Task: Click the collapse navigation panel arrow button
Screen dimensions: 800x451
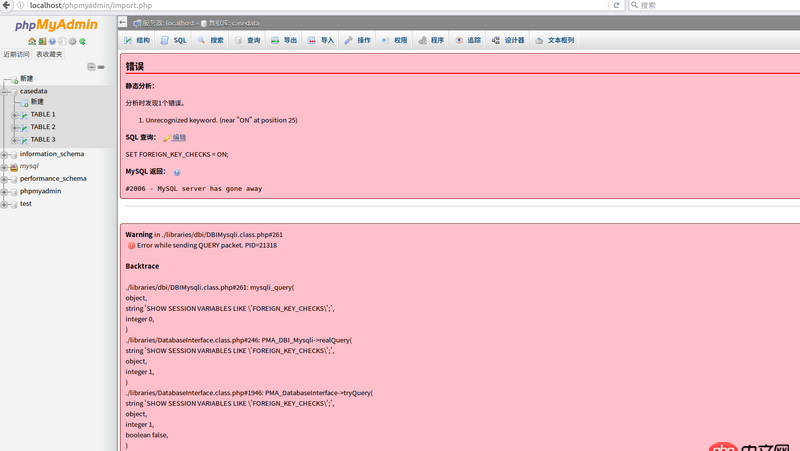Action: (x=122, y=22)
